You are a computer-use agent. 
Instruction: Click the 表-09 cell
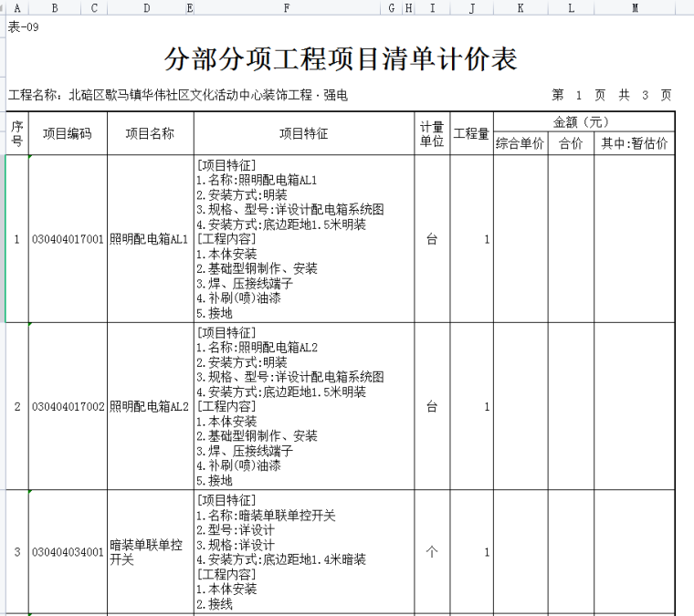tap(24, 26)
